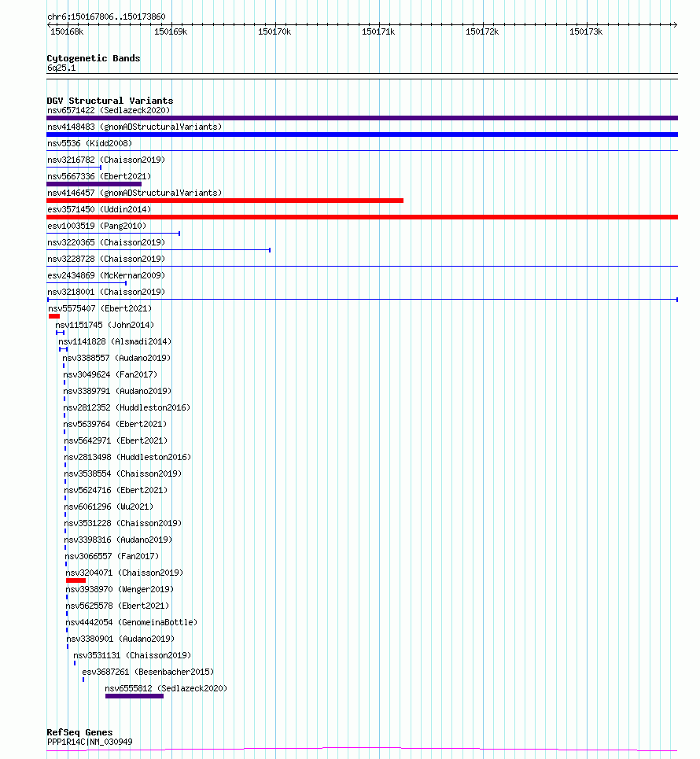Select nsv5667336 (Ebert2021) label
700x759 pixels.
(x=99, y=176)
